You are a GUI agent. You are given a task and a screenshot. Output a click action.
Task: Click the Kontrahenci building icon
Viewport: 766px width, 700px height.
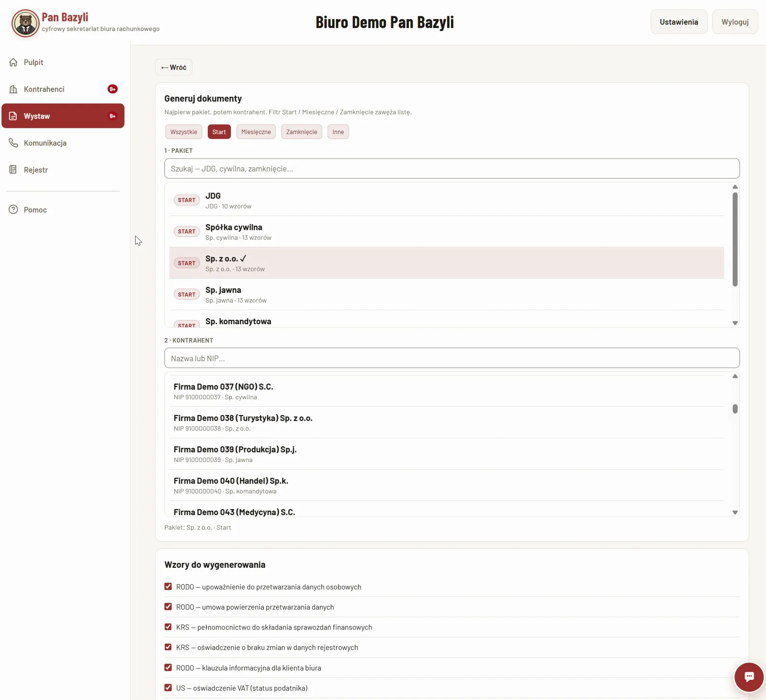pos(13,89)
